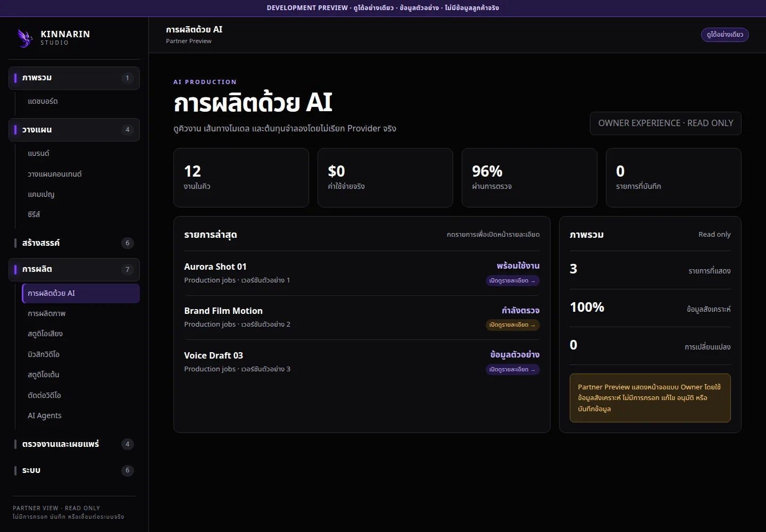Click the $0 ค่าใช้จ่ายจริง stat card
This screenshot has width=766, height=532.
[x=385, y=178]
